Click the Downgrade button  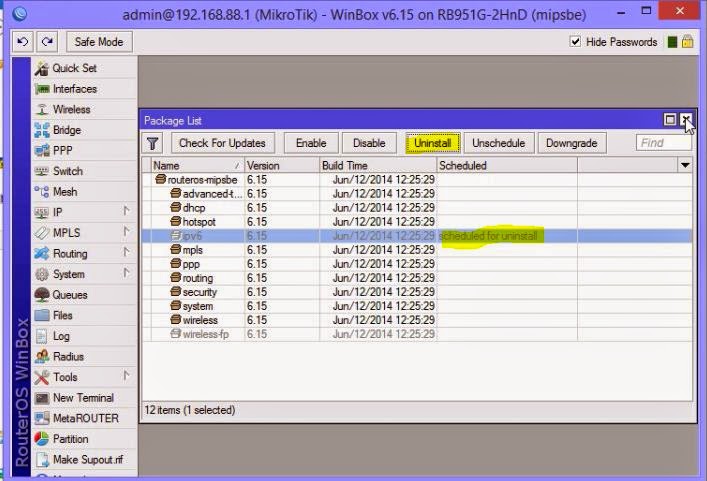click(x=572, y=143)
